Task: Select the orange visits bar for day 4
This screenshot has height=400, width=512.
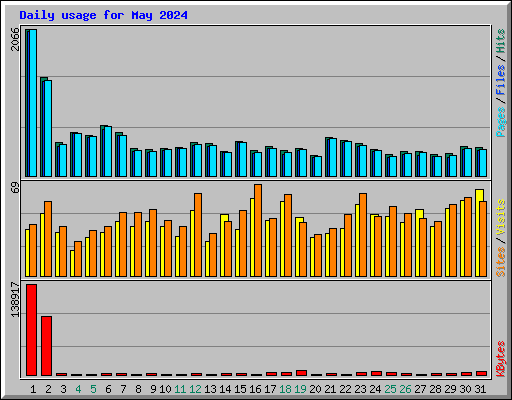Action: [78, 259]
